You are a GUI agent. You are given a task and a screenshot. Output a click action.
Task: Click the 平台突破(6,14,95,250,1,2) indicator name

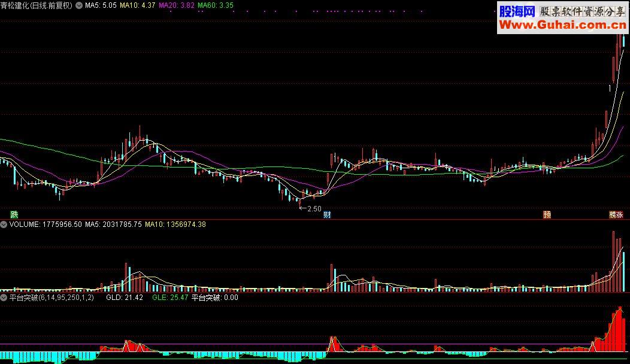52,298
